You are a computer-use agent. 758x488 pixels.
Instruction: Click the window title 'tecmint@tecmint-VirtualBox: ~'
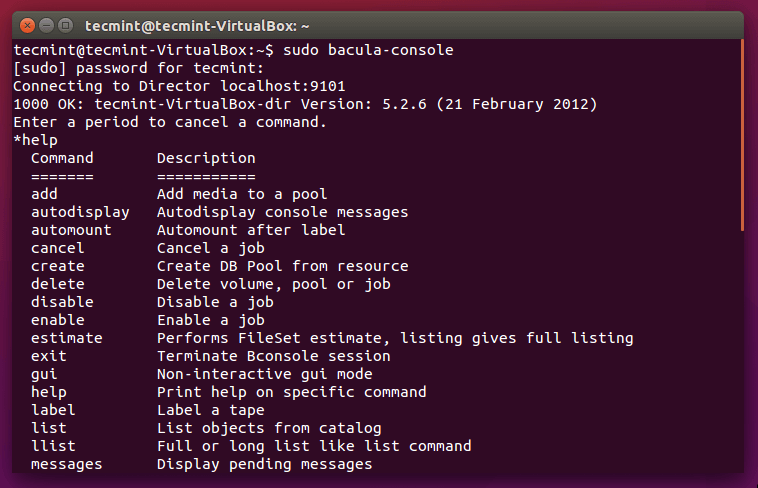point(197,24)
